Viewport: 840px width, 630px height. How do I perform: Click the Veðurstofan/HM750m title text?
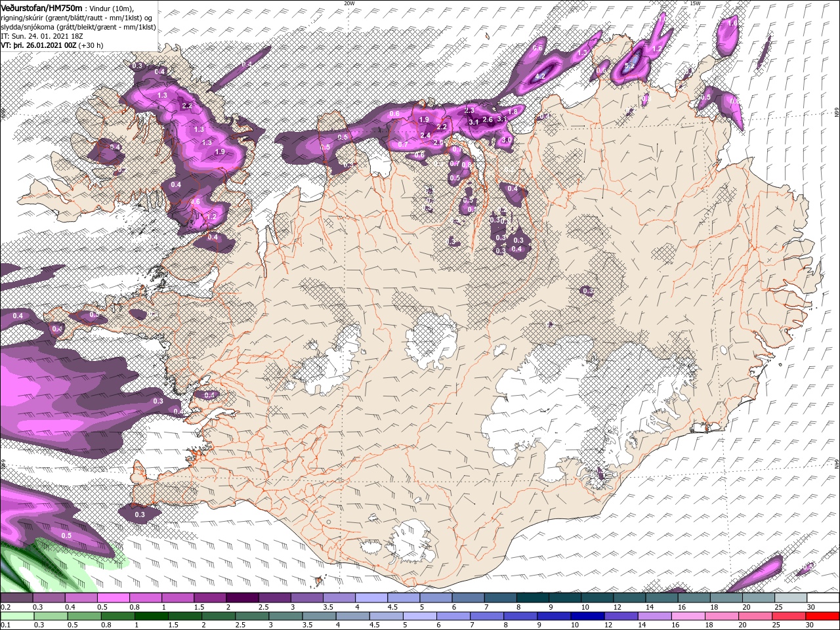41,8
